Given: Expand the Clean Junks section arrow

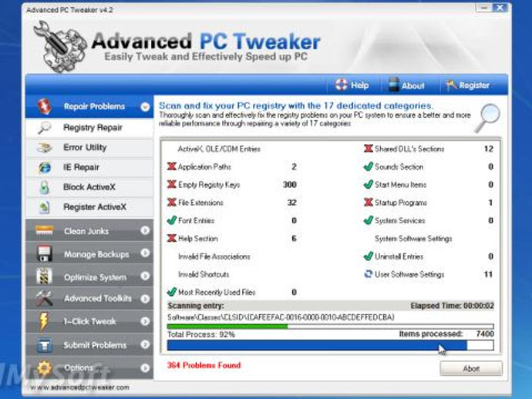Looking at the screenshot, I should pos(145,230).
